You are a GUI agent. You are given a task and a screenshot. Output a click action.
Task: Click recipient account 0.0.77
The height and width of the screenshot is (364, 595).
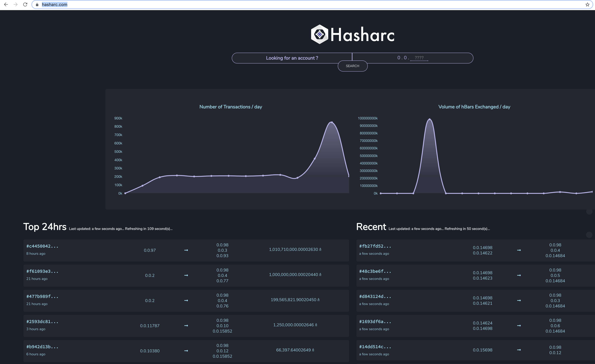(222, 281)
